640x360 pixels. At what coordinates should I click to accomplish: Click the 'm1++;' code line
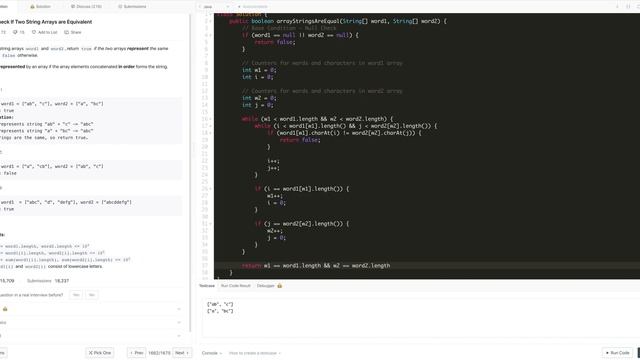[x=275, y=196]
